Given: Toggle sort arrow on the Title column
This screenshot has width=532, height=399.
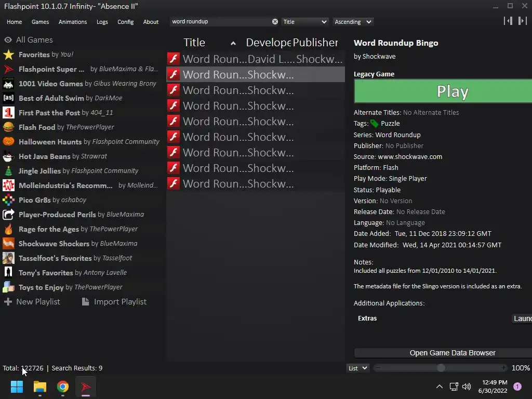Looking at the screenshot, I should click(233, 43).
